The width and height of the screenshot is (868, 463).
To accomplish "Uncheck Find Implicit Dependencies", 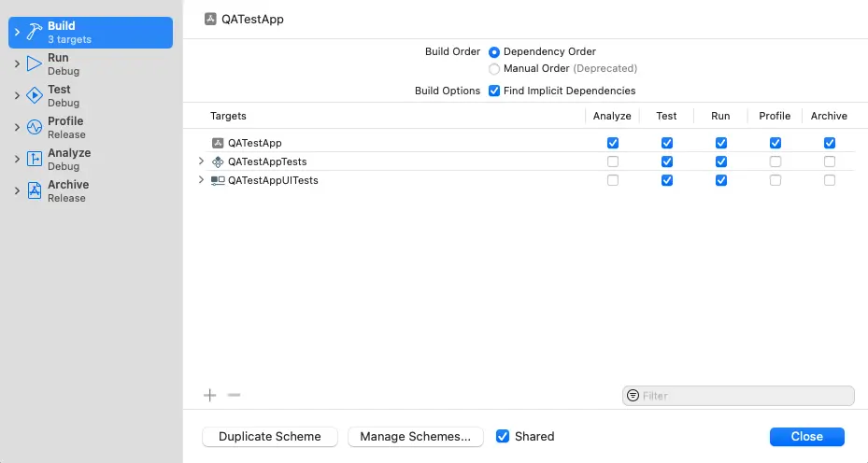I will (494, 91).
